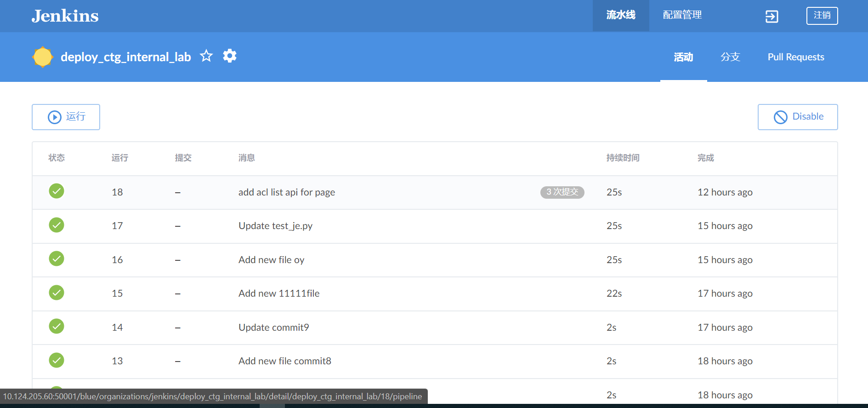Open run 'Add new 11111file'
The height and width of the screenshot is (408, 868).
[x=278, y=293]
